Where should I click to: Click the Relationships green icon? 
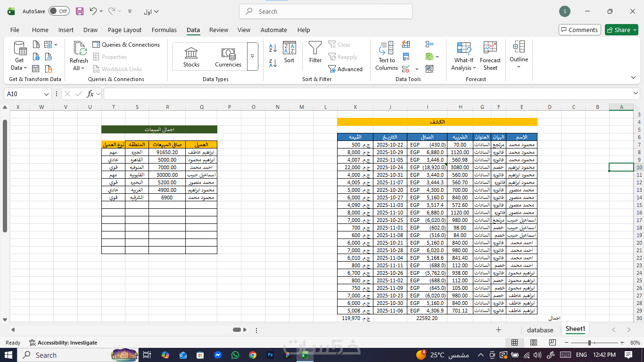tap(429, 57)
